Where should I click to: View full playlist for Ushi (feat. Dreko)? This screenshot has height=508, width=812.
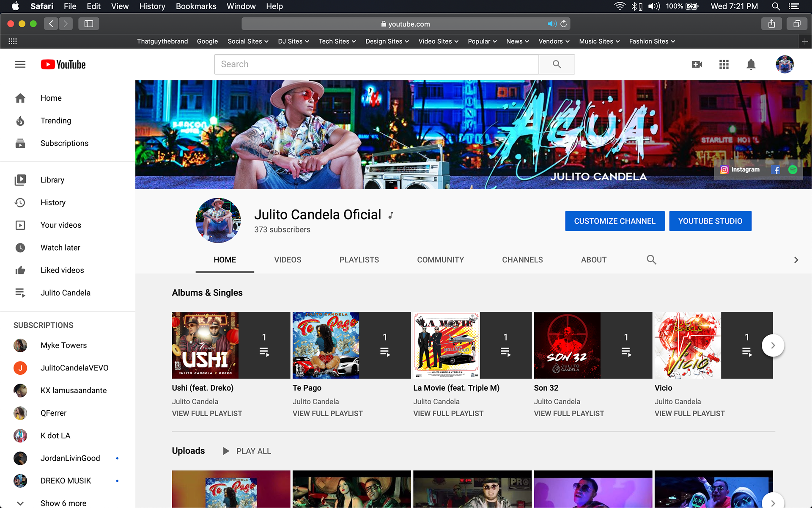(x=207, y=414)
